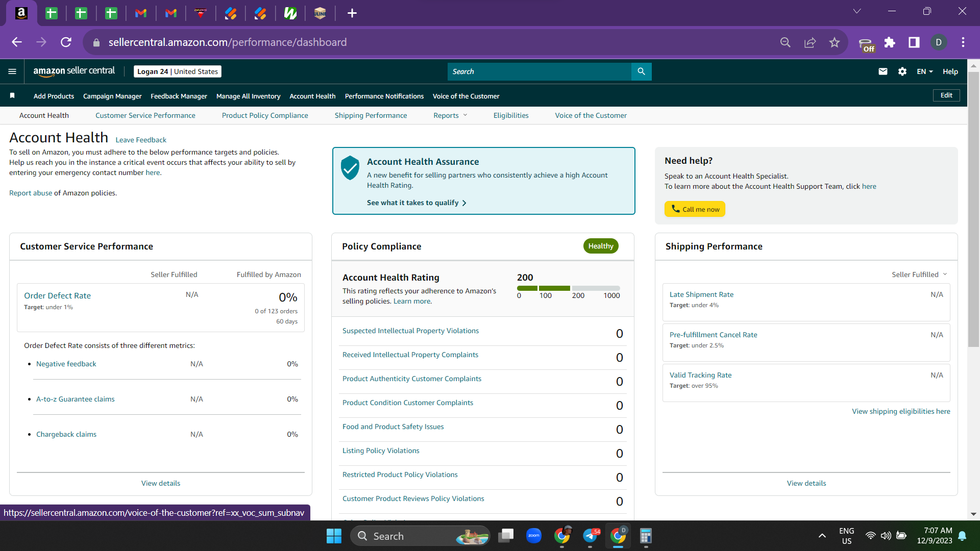Open the Leave Feedback link
980x551 pixels.
click(x=141, y=140)
